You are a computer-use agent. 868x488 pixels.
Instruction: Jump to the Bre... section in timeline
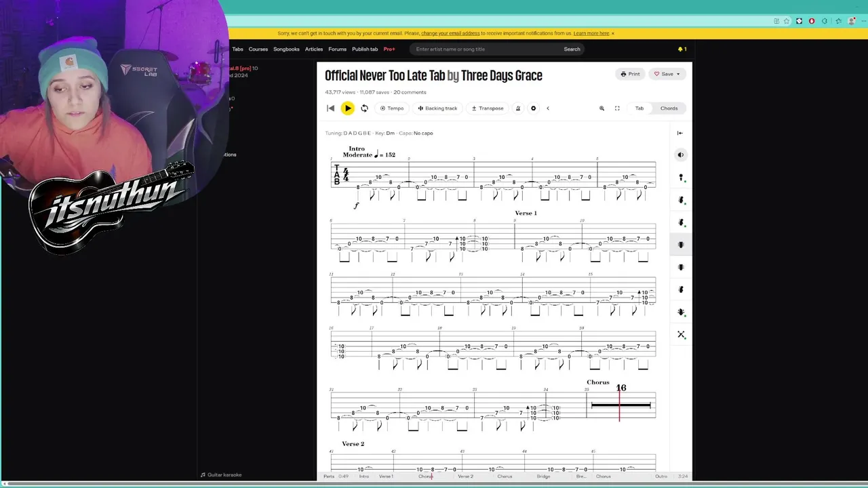tap(581, 476)
